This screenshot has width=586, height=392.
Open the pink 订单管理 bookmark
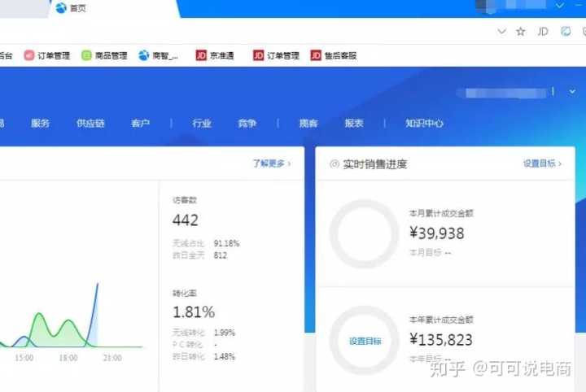coord(46,56)
